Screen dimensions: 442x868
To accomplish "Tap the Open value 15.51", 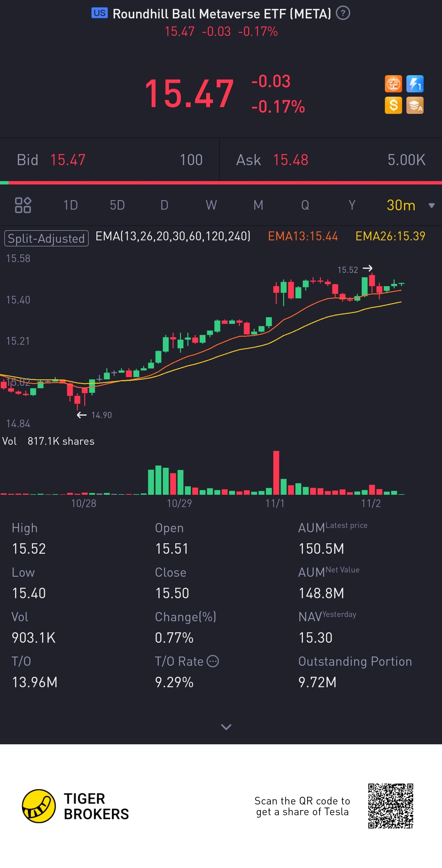I will pos(172,548).
